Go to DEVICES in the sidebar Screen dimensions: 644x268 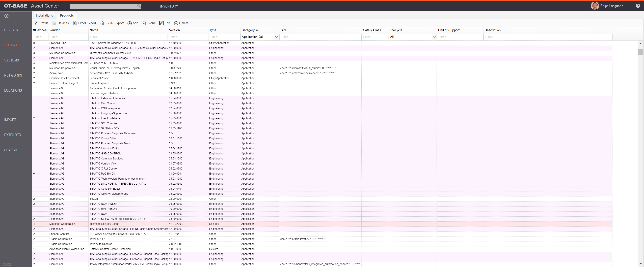tap(11, 30)
